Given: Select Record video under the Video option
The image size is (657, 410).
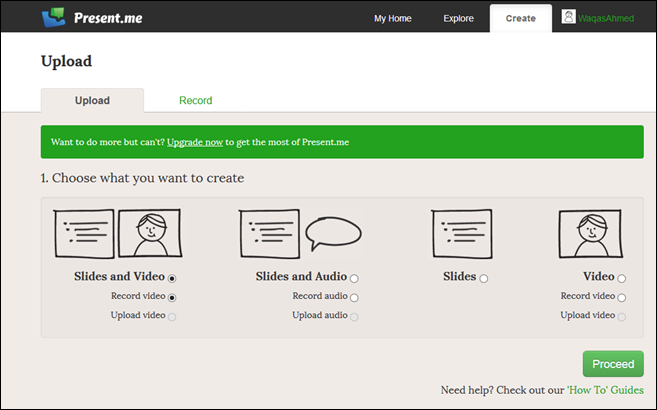Looking at the screenshot, I should (x=621, y=297).
